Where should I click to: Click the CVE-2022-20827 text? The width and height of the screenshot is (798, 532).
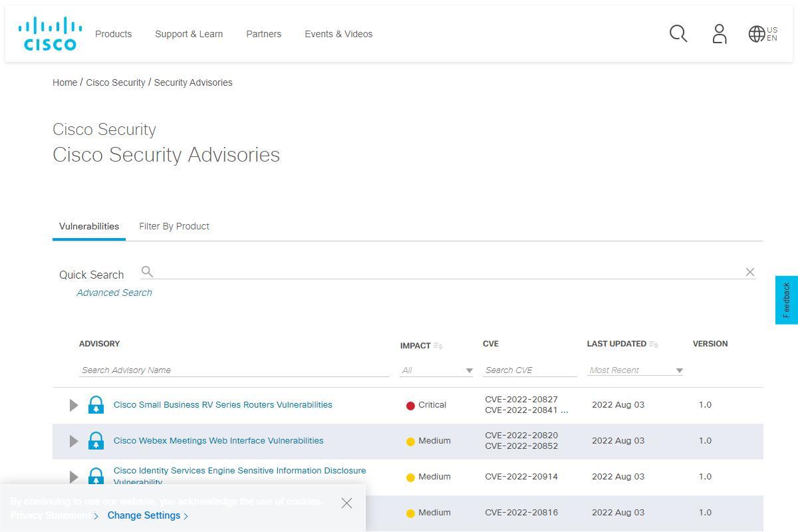pyautogui.click(x=521, y=400)
